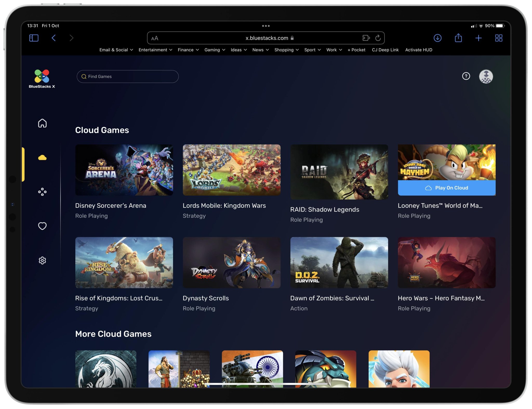Screen dimensions: 532x409
Task: Open Disney Sorcerer's Arena thumbnail
Action: [124, 170]
